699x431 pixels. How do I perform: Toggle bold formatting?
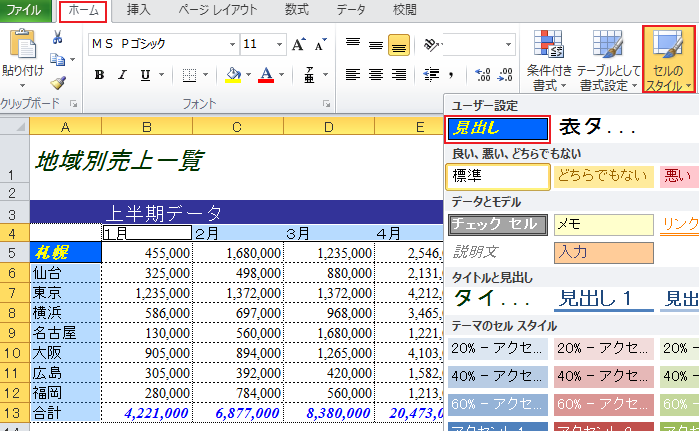[99, 75]
